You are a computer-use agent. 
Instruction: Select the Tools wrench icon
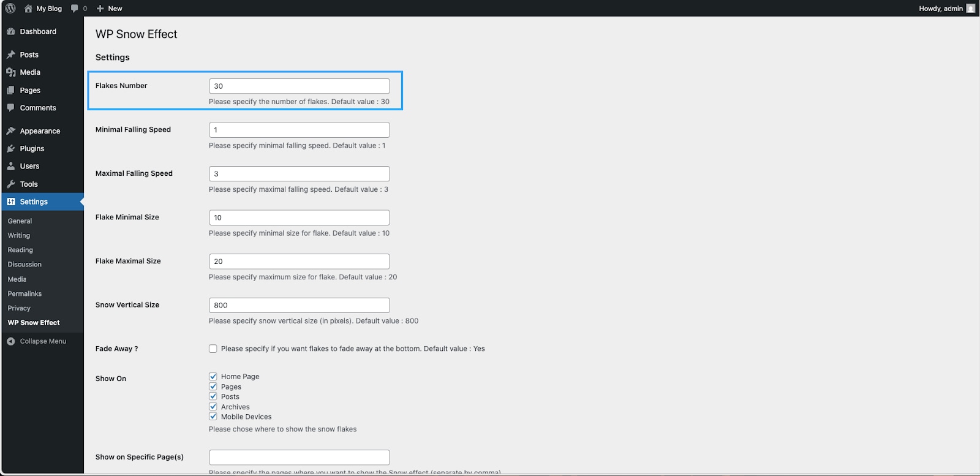coord(11,184)
